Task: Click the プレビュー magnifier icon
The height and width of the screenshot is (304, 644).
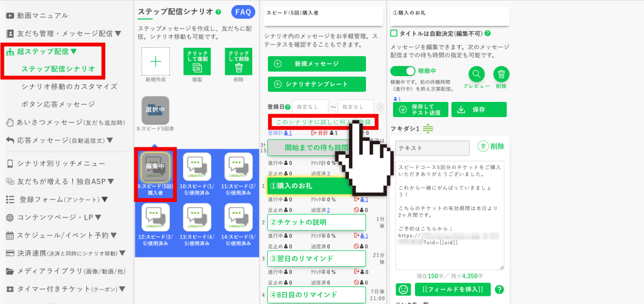Action: [477, 74]
